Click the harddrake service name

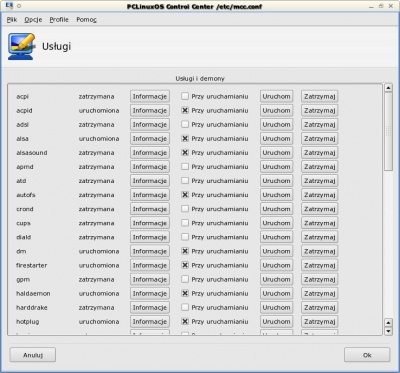(32, 307)
